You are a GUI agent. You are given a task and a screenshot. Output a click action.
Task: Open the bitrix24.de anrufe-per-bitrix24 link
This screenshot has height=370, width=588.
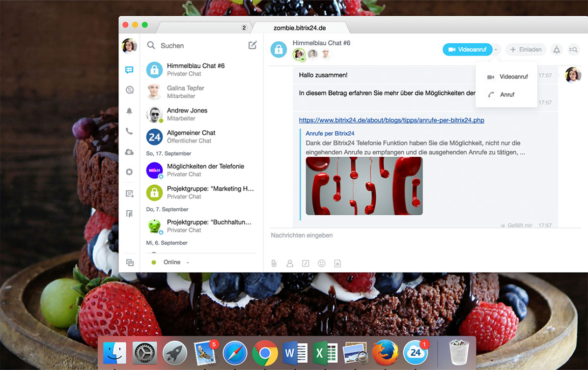(x=392, y=120)
